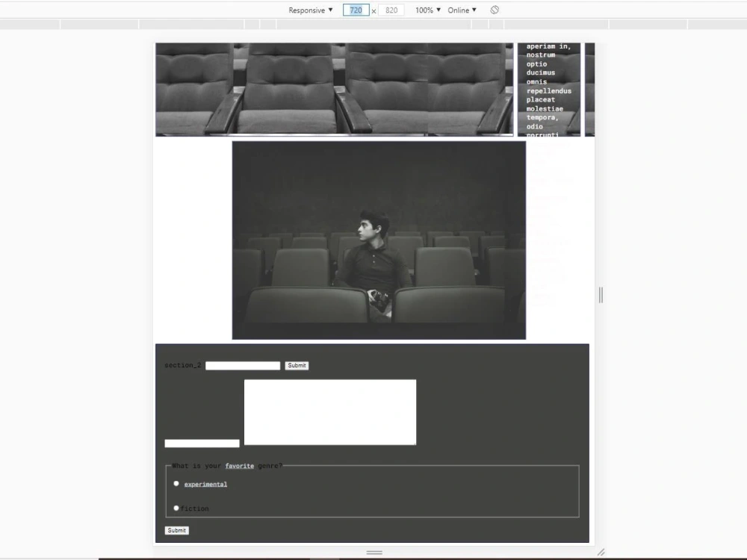
Task: Click the small input left of textarea
Action: pos(202,444)
